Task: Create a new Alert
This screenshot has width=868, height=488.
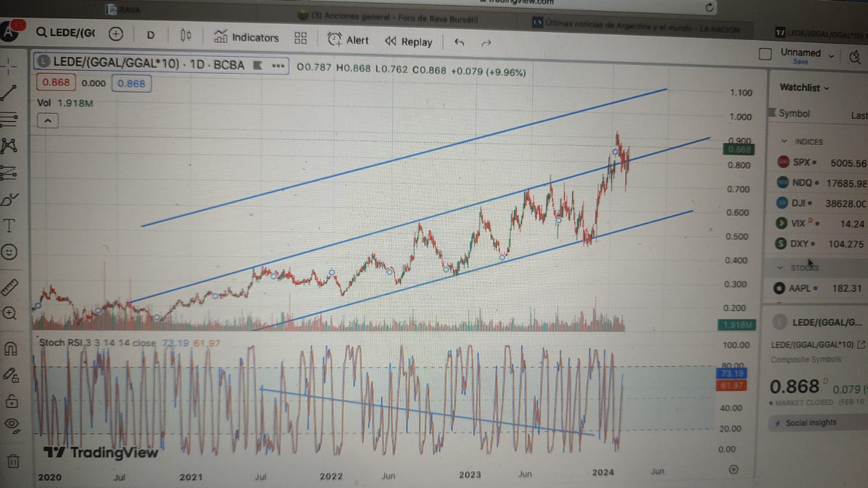Action: click(x=348, y=40)
